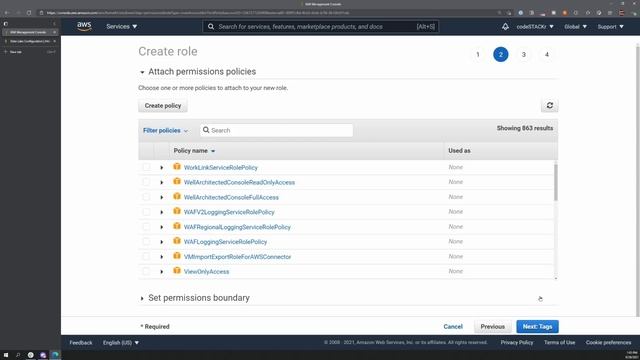Screen dimensions: 640x360
Task: Open Cookie preferences in the footer
Action: click(x=609, y=343)
